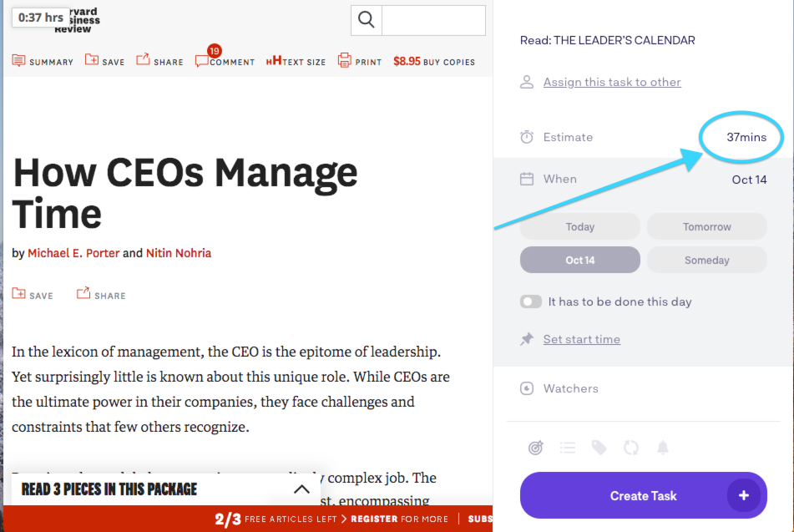Click Assign this task to other link
Viewport: 794px width, 532px height.
[612, 82]
